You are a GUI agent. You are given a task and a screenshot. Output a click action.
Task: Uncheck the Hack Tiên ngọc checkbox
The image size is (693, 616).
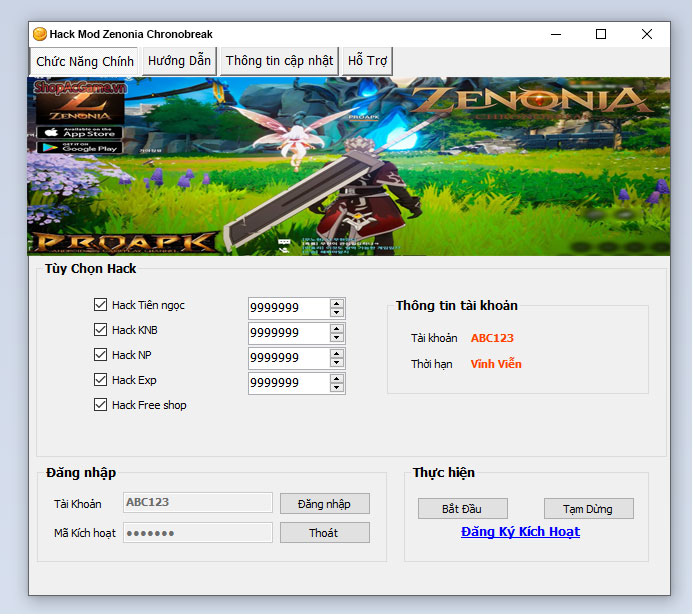click(100, 305)
